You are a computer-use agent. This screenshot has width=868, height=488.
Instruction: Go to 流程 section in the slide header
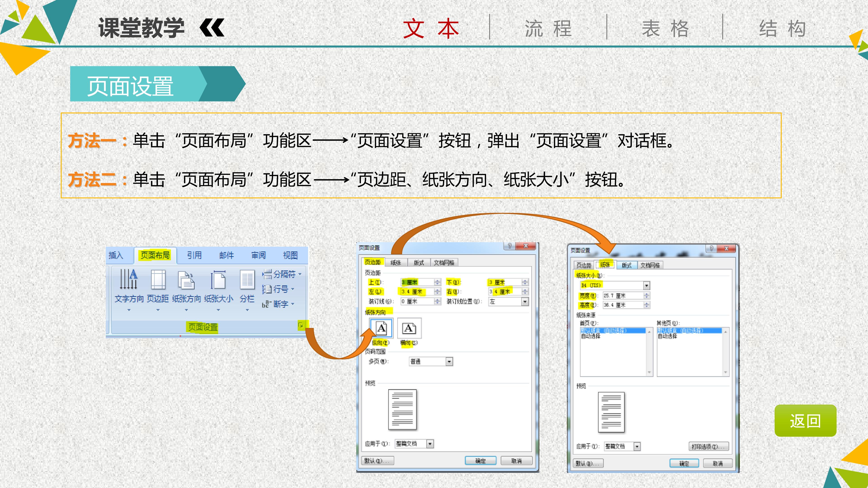(x=549, y=28)
